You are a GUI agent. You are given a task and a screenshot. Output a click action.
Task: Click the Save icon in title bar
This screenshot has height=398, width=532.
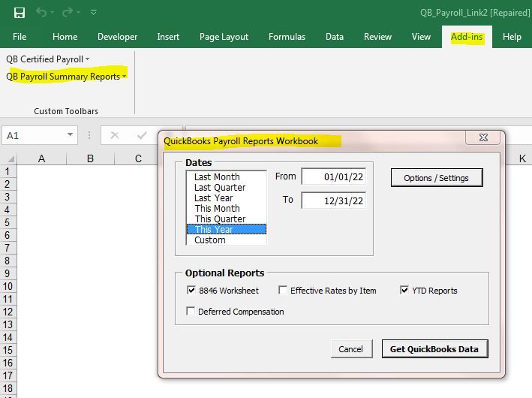[x=20, y=13]
